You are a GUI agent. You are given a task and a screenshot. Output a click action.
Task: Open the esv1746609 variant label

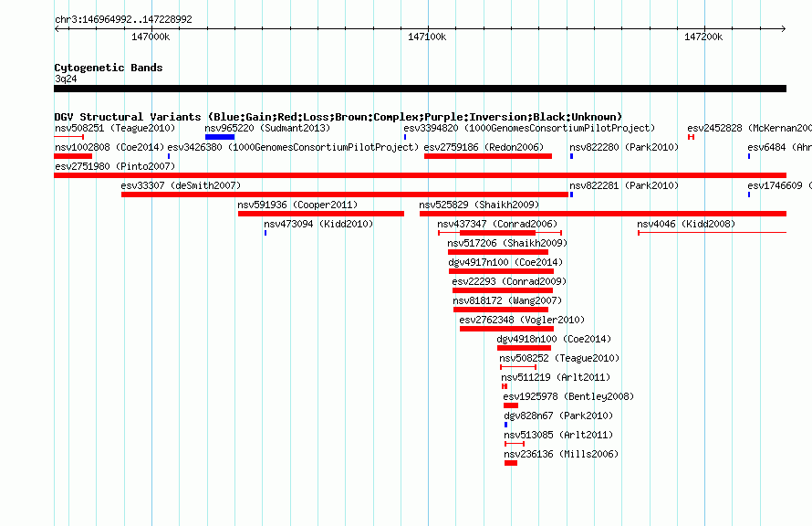pyautogui.click(x=779, y=185)
